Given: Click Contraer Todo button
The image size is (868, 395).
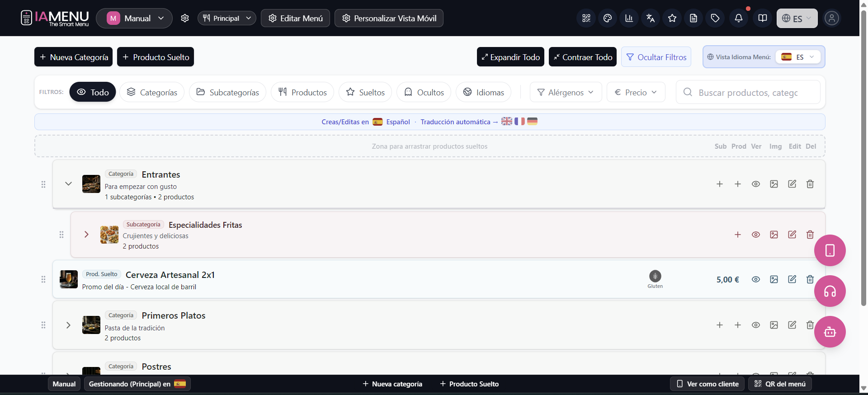Looking at the screenshot, I should [x=582, y=57].
